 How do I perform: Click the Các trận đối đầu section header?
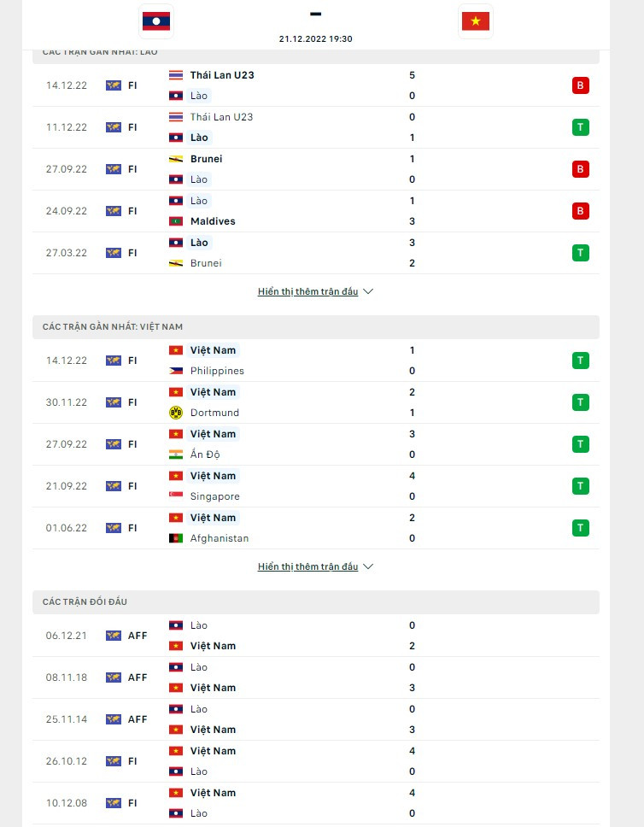click(85, 602)
